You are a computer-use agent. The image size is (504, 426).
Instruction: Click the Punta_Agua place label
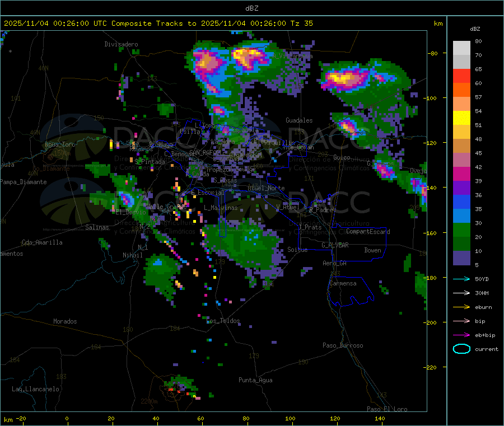pyautogui.click(x=255, y=380)
